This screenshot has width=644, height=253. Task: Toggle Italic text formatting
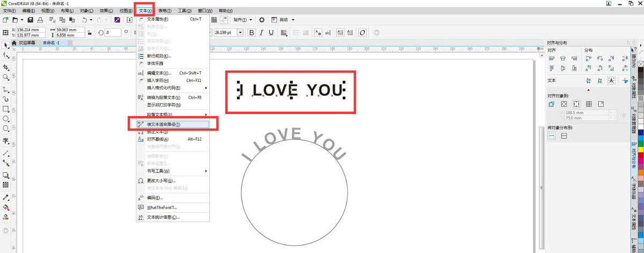261,33
